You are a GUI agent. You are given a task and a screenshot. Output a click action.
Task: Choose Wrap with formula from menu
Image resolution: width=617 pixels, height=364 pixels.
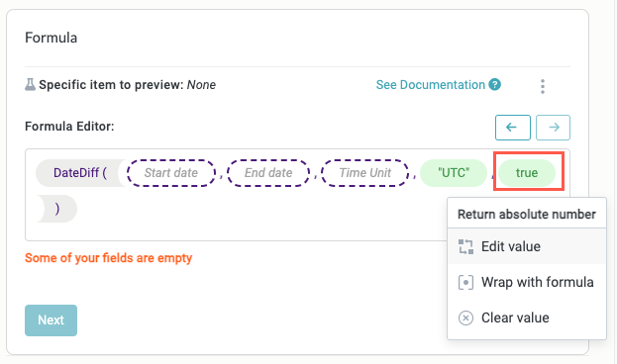tap(527, 282)
